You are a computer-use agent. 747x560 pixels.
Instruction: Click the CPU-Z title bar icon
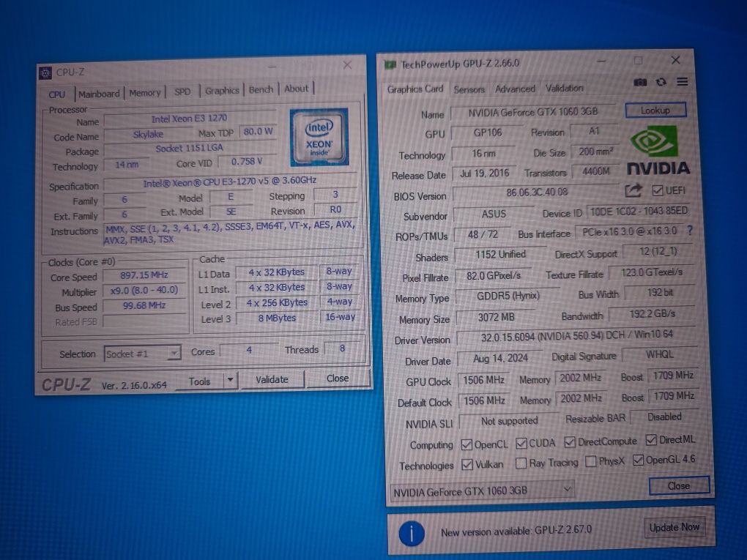pyautogui.click(x=45, y=73)
